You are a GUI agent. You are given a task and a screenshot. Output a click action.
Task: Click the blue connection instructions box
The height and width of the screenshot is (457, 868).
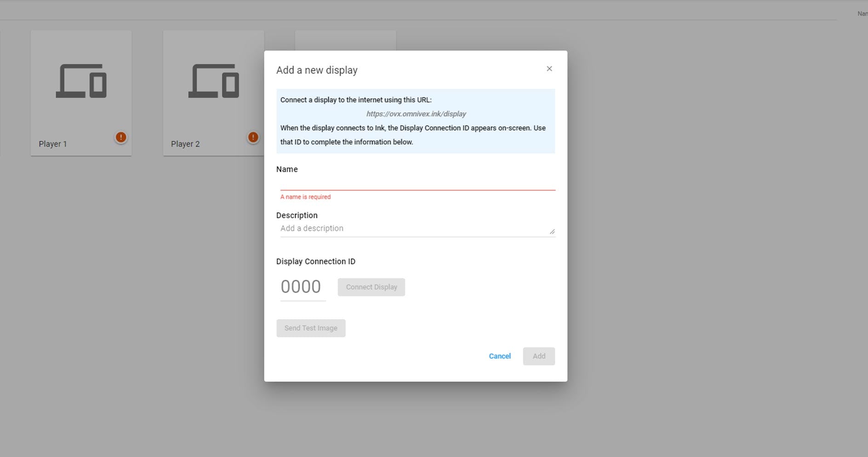416,121
